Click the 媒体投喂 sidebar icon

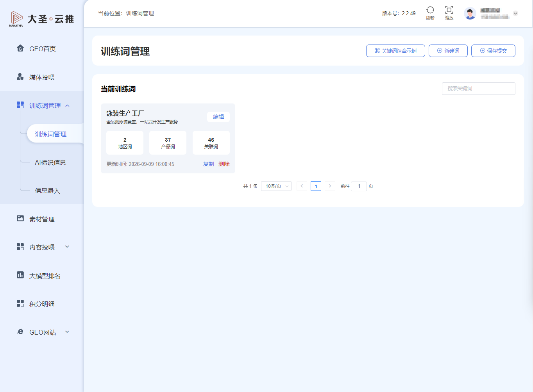20,77
